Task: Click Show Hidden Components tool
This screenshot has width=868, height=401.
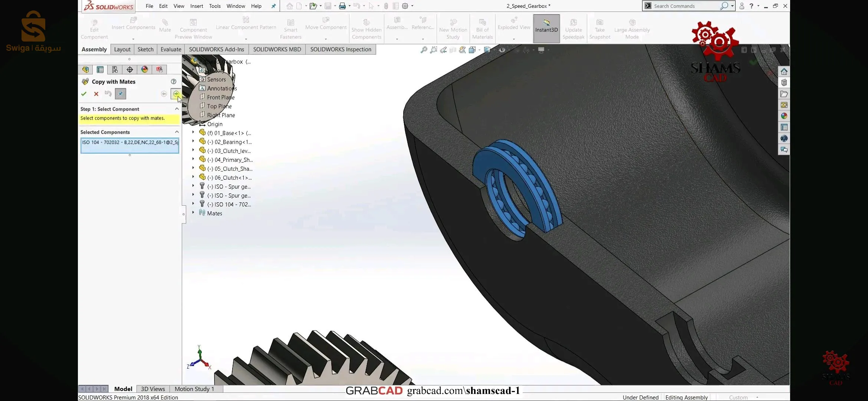Action: point(366,28)
